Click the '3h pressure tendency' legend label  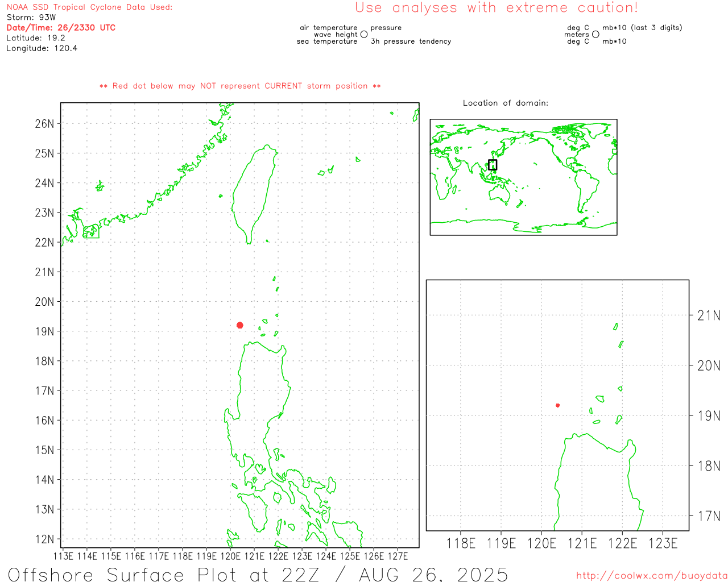(x=411, y=41)
